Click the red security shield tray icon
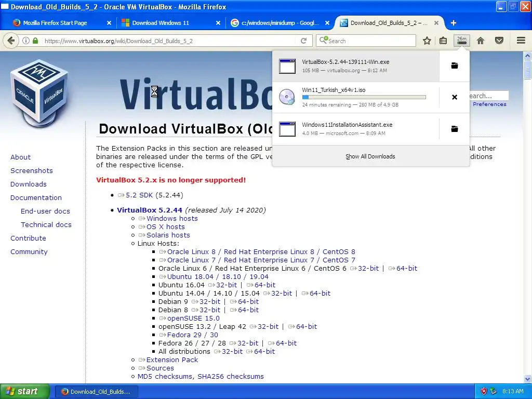This screenshot has width=532, height=399. coord(484,391)
